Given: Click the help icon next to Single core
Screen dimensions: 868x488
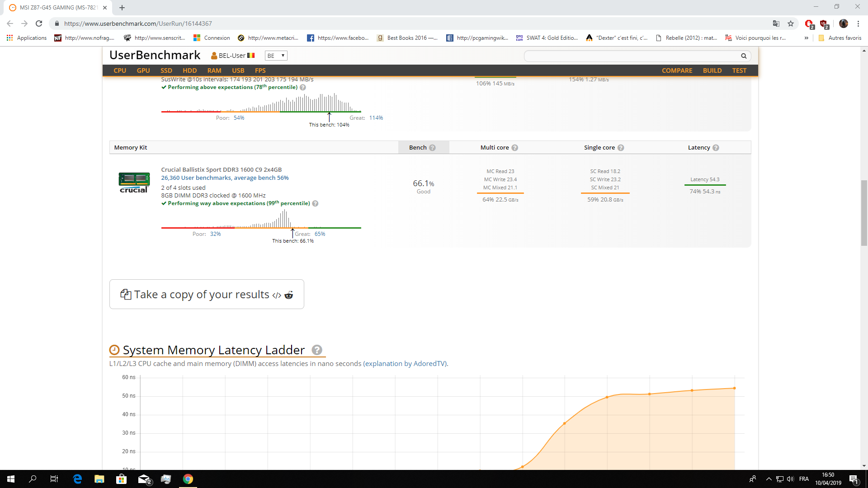Looking at the screenshot, I should point(621,148).
